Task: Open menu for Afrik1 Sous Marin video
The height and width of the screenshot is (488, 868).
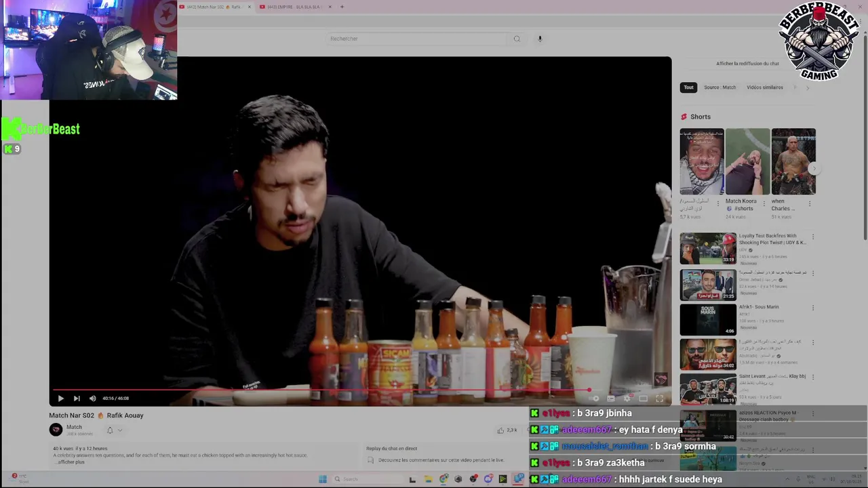Action: coord(812,308)
